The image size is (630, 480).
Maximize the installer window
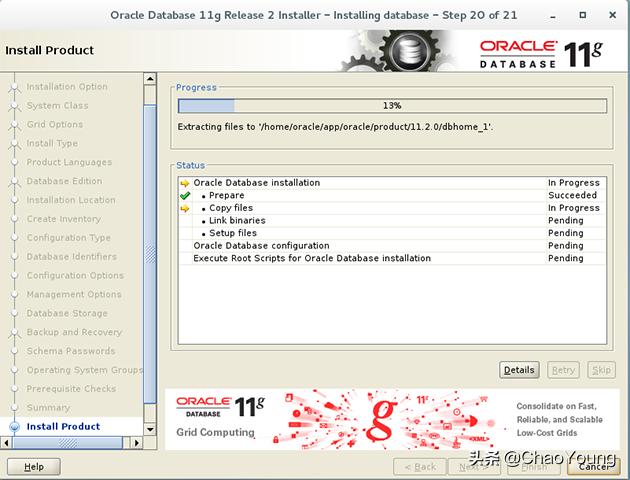pyautogui.click(x=583, y=15)
